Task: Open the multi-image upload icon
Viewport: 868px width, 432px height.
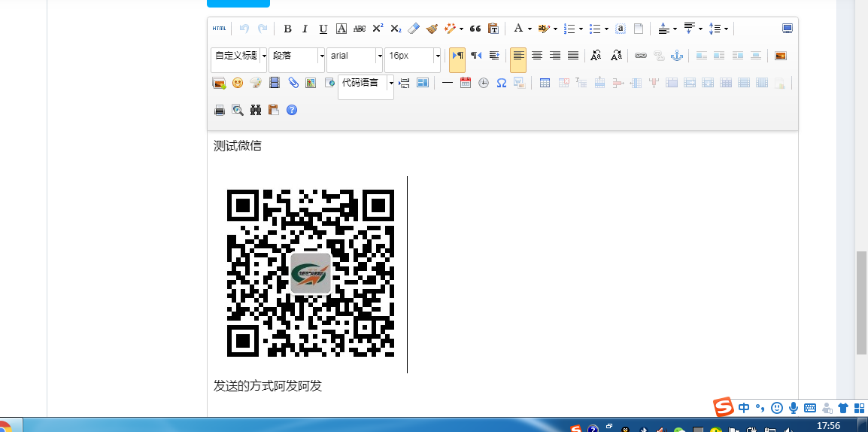Action: tap(219, 83)
